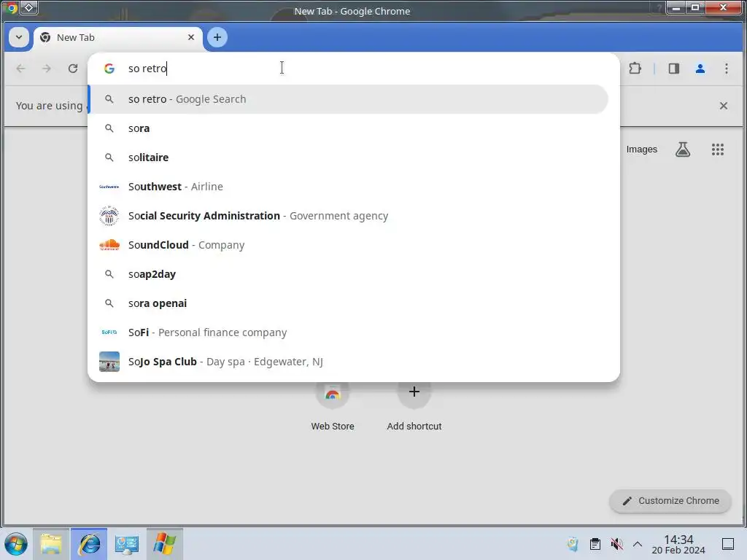The image size is (747, 560).
Task: Click the Chrome icon in title bar
Action: click(12, 7)
